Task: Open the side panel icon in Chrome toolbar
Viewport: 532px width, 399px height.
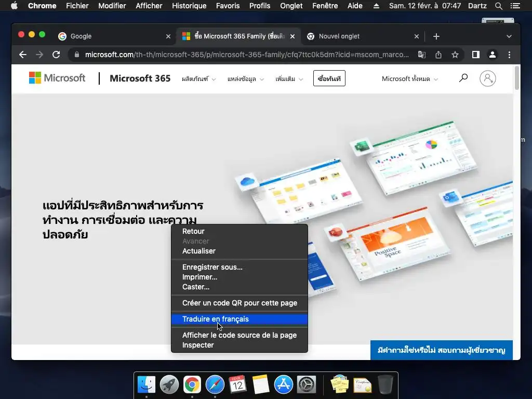Action: (476, 55)
